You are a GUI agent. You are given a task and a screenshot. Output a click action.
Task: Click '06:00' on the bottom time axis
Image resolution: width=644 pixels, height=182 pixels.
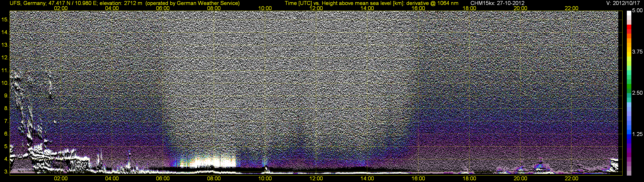tap(163, 179)
